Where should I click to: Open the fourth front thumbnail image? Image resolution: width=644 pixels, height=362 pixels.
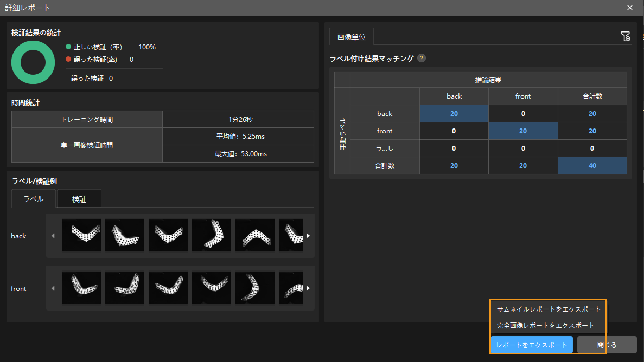pos(212,288)
